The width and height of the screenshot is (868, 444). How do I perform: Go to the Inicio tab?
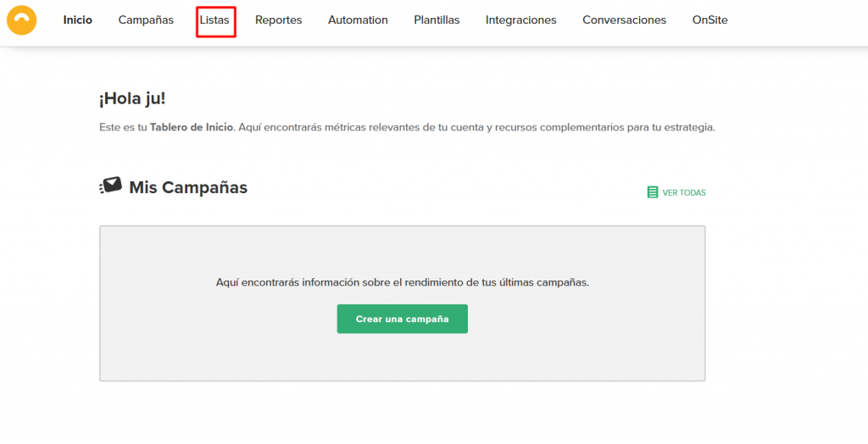77,20
